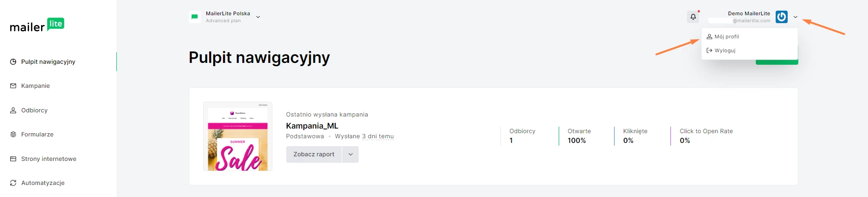Click the Strony internetowe browser icon
Image resolution: width=868 pixels, height=197 pixels.
click(13, 159)
